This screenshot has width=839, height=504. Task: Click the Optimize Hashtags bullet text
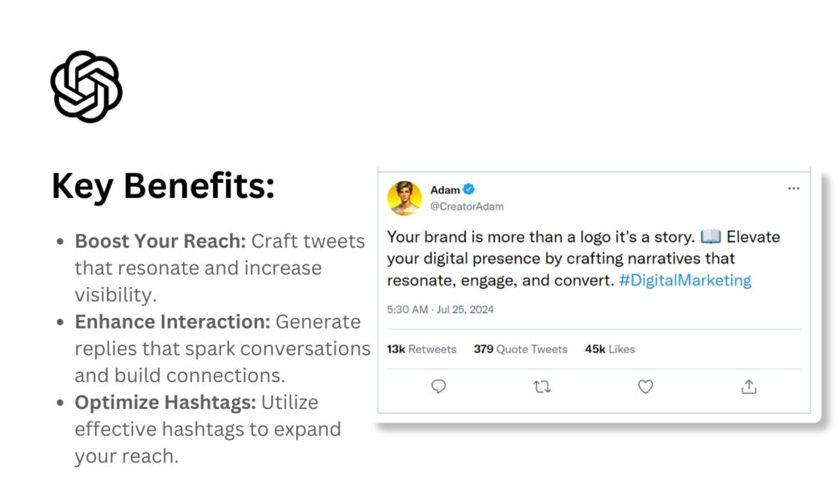click(208, 429)
